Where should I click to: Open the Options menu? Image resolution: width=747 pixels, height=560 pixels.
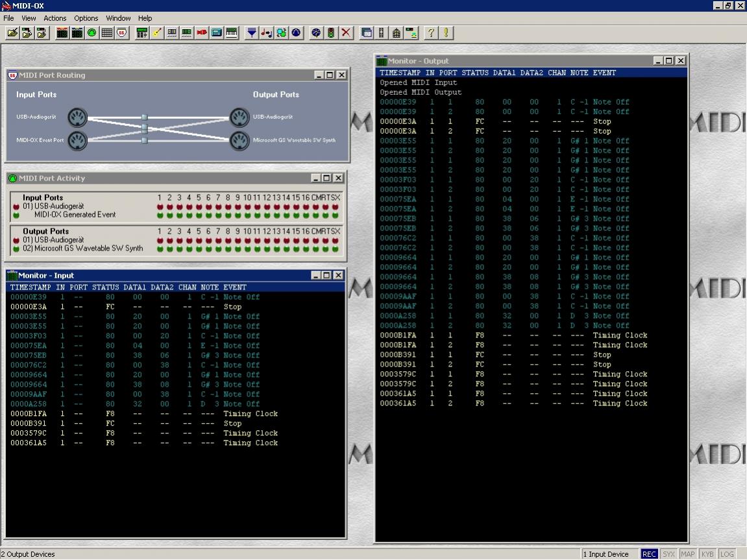pyautogui.click(x=86, y=18)
